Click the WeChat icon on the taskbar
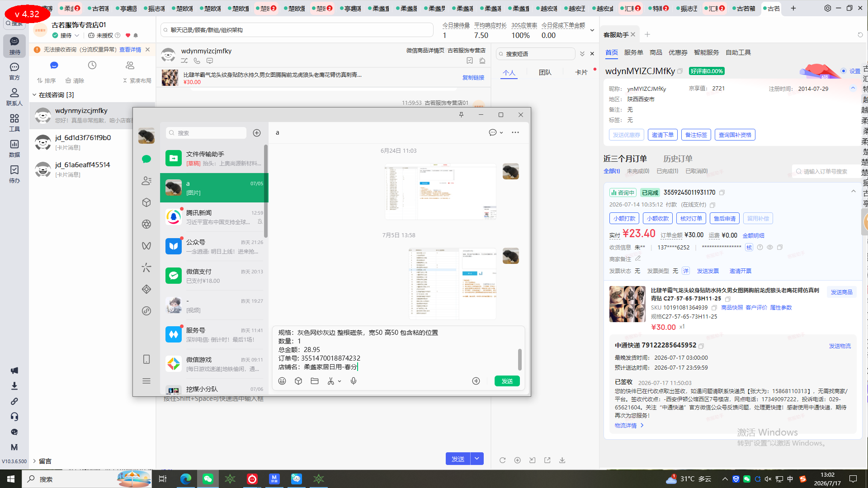The width and height of the screenshot is (868, 488). [x=208, y=479]
